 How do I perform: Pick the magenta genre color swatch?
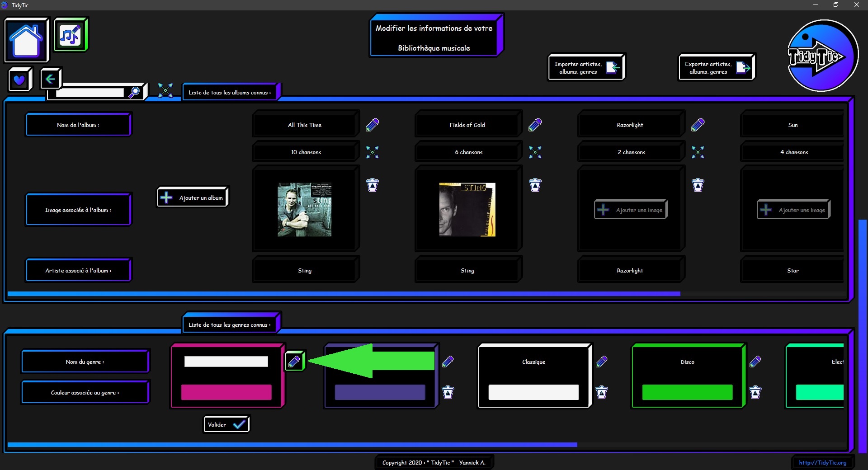226,392
